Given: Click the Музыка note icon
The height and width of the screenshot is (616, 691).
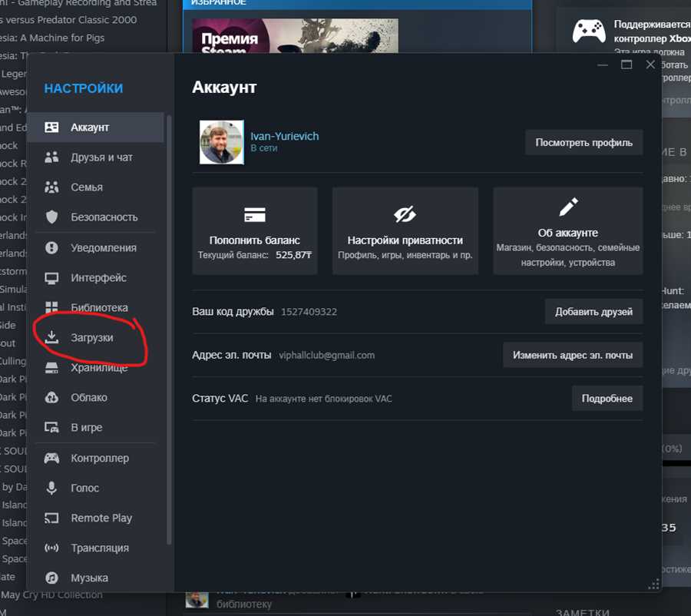Looking at the screenshot, I should click(x=51, y=578).
